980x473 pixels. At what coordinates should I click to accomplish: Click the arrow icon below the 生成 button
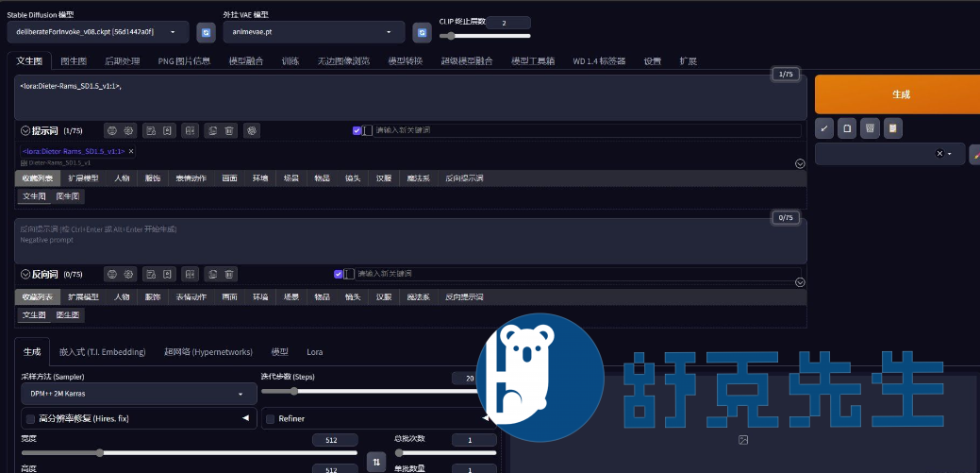(824, 127)
